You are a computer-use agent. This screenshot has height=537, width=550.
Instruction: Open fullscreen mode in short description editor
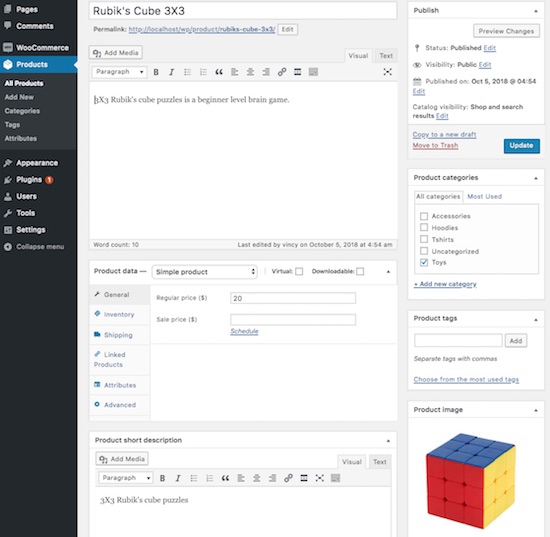pyautogui.click(x=320, y=478)
